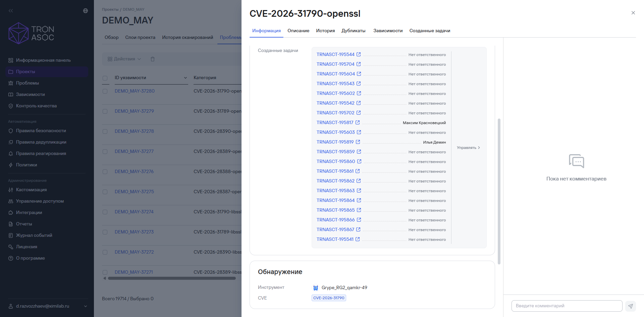Click the horizontal table scrollbar
This screenshot has height=317, width=644.
[172, 278]
